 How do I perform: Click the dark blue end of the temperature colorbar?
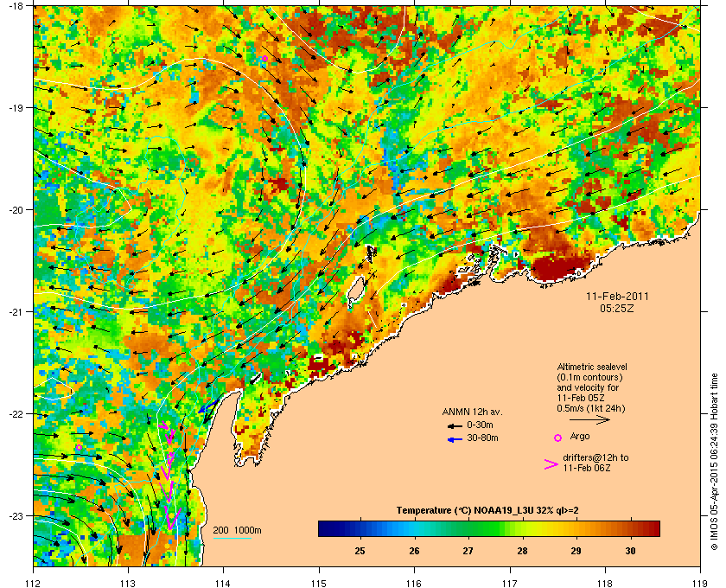pyautogui.click(x=322, y=528)
